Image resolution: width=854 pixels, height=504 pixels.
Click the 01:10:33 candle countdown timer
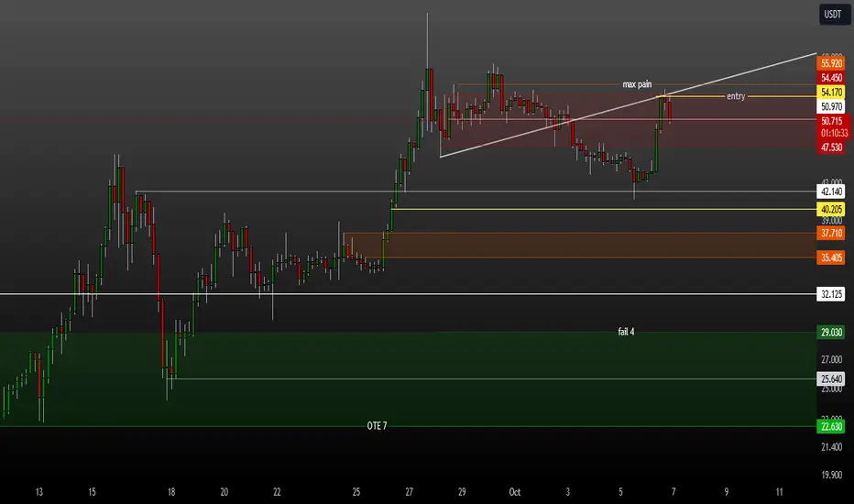point(834,133)
